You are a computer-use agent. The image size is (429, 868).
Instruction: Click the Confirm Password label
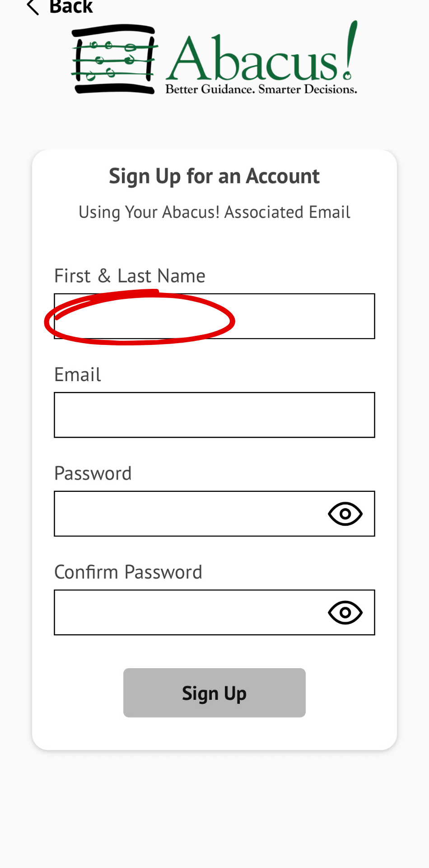click(x=128, y=572)
